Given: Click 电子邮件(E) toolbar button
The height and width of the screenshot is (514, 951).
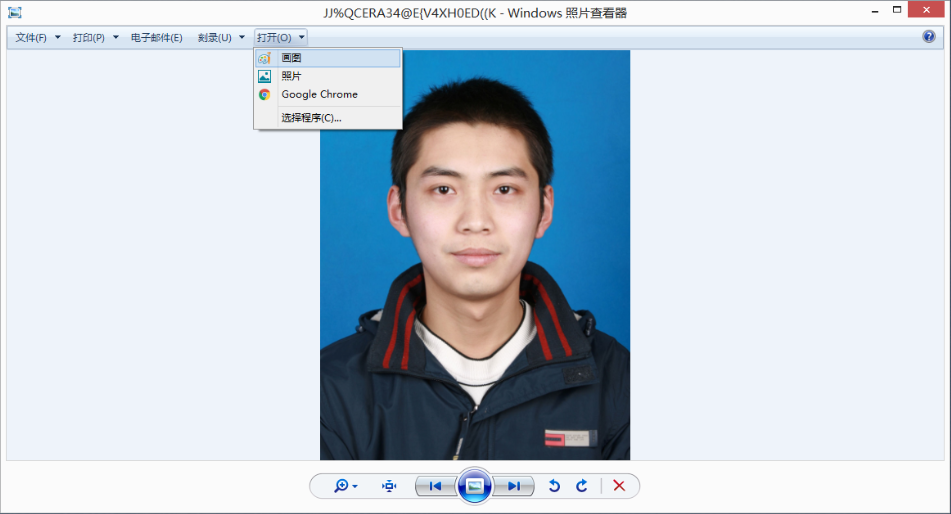Looking at the screenshot, I should pos(156,38).
